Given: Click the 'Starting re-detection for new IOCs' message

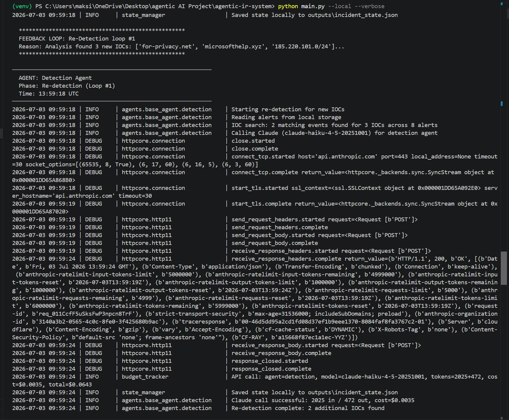Looking at the screenshot, I should pos(288,109).
